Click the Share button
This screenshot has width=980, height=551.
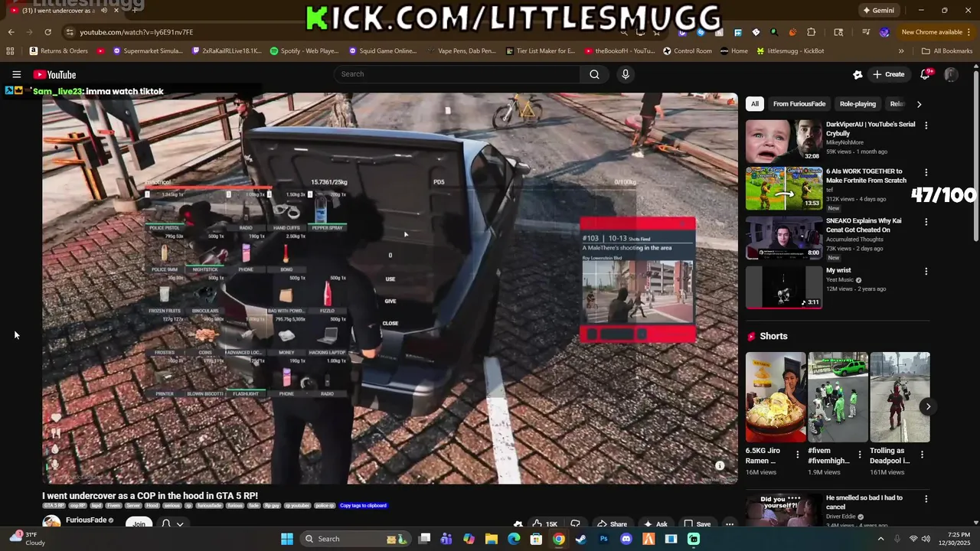612,524
